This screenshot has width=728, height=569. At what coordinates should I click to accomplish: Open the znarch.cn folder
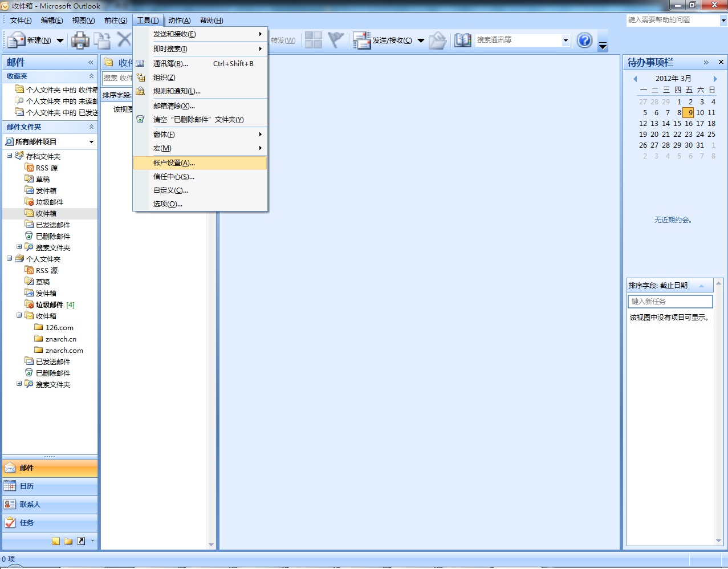[x=61, y=339]
